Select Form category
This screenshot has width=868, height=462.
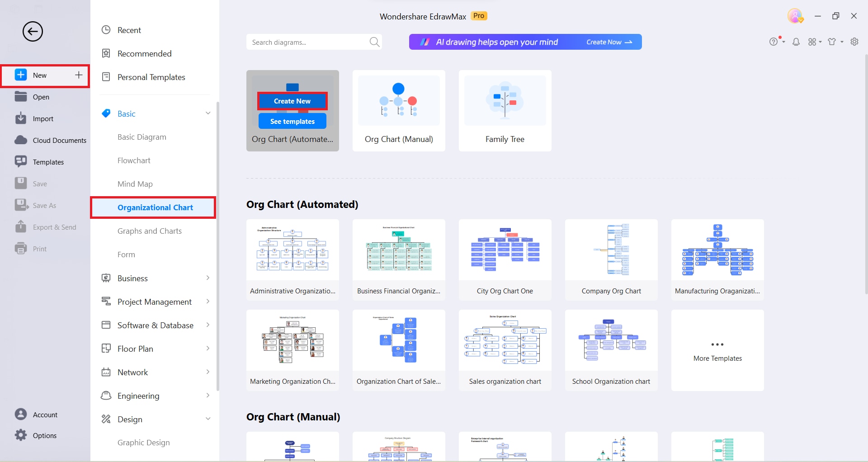click(x=126, y=255)
